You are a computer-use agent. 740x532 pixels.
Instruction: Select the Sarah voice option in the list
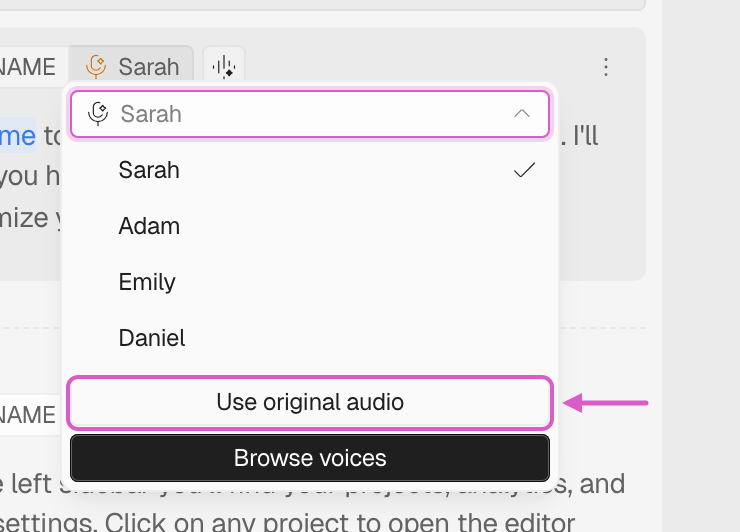(x=310, y=170)
